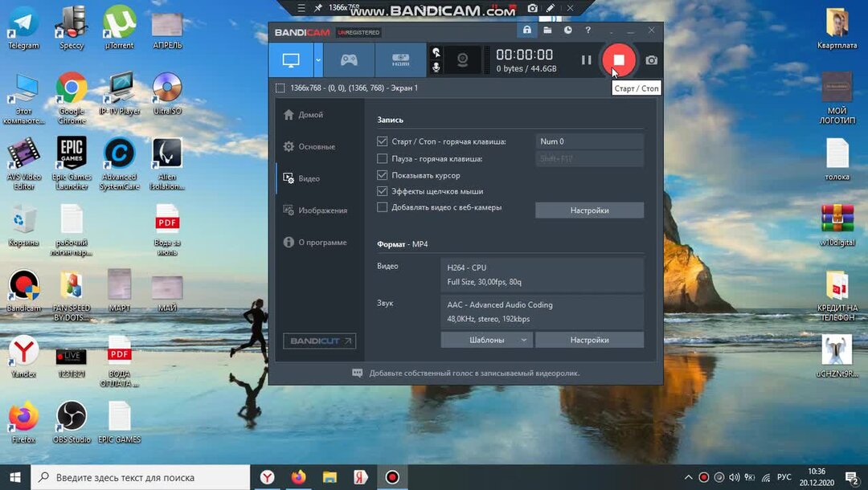This screenshot has height=490, width=868.
Task: Open the Шаблоны presets dropdown
Action: (486, 340)
